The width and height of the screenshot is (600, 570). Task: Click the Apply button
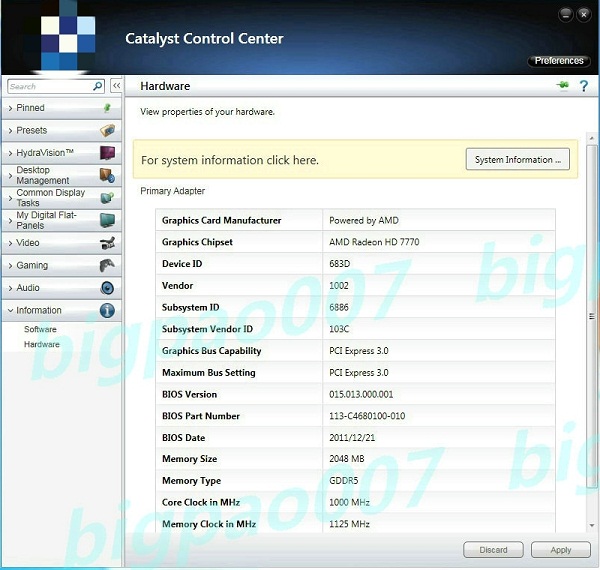point(561,550)
